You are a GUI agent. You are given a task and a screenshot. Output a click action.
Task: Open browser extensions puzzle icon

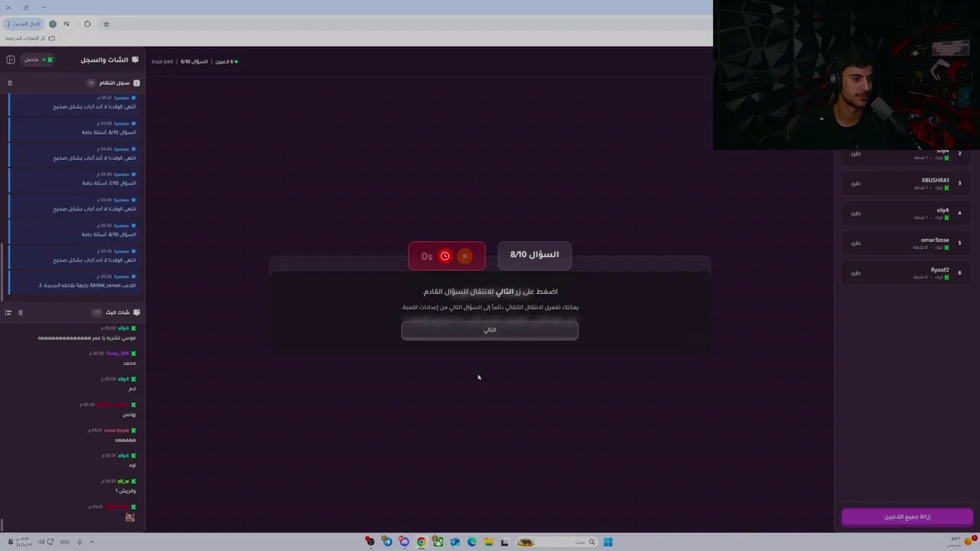click(x=87, y=24)
